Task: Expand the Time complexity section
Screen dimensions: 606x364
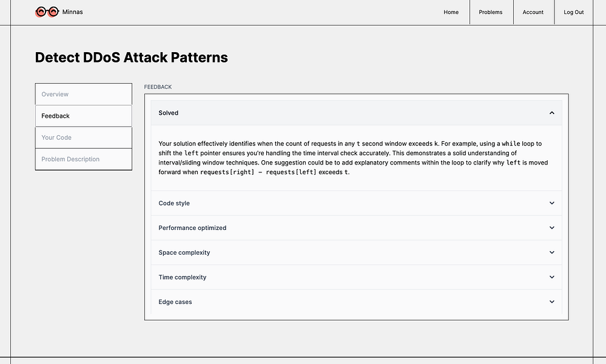Action: click(183, 277)
